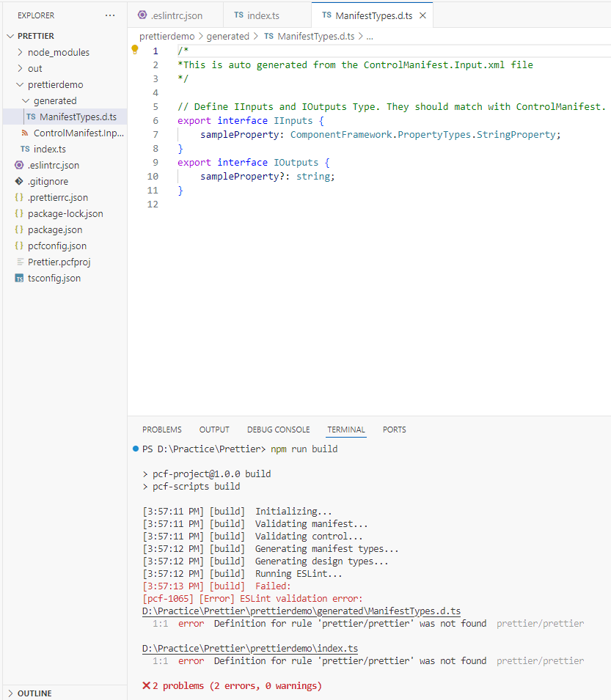
Task: Click the ControlManifest XML file icon
Action: click(26, 133)
